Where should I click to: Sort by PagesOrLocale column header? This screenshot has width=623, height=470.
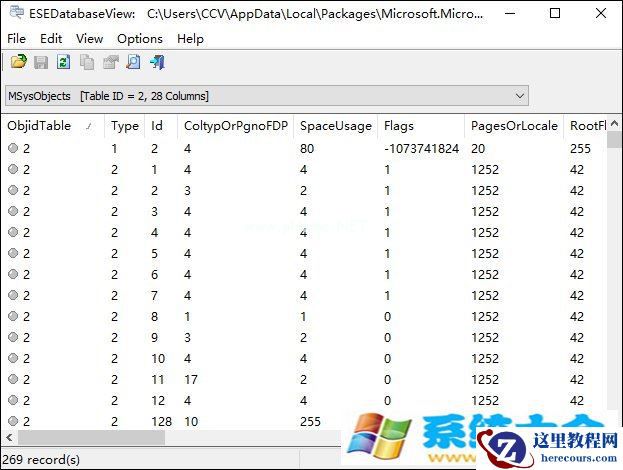click(x=514, y=126)
